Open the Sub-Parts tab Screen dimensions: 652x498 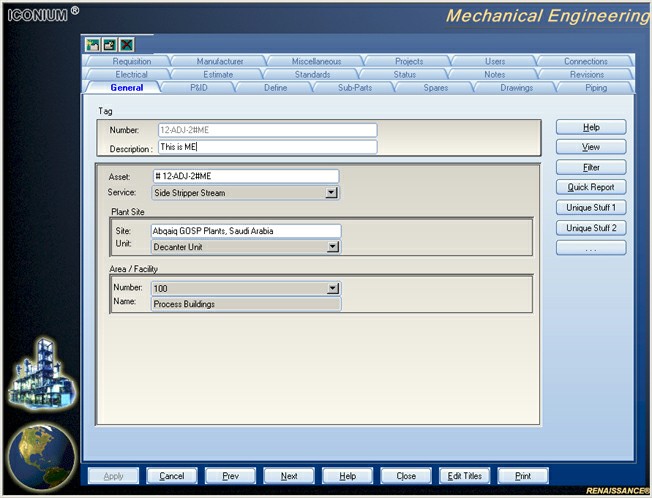(355, 88)
